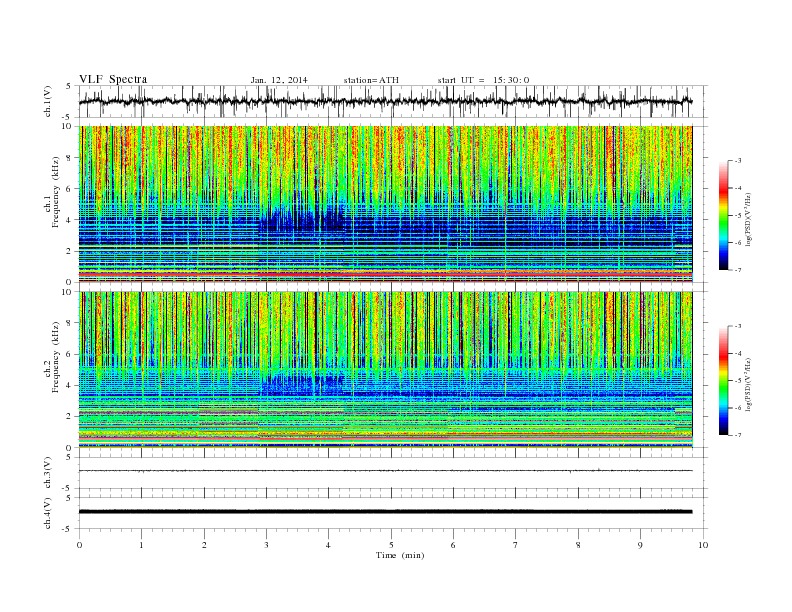
Task: Click the "-5" tick on ch.1 color bar
Action: (x=737, y=216)
